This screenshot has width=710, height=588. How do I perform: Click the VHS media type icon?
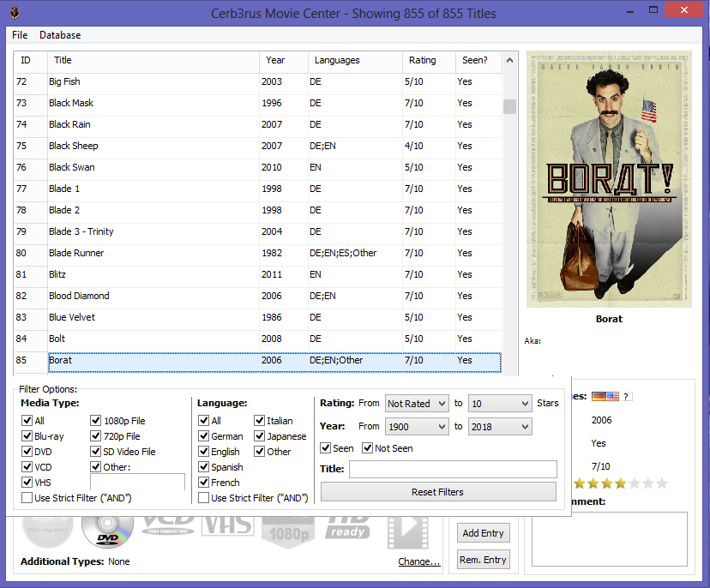(x=227, y=525)
